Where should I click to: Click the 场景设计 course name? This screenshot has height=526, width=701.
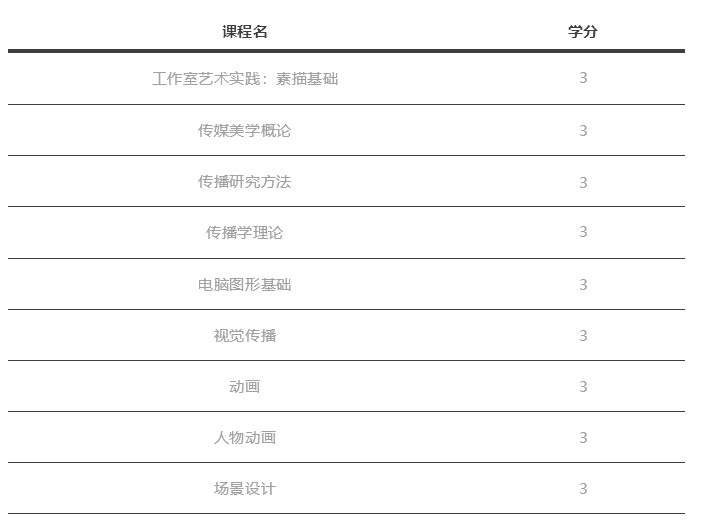click(245, 488)
